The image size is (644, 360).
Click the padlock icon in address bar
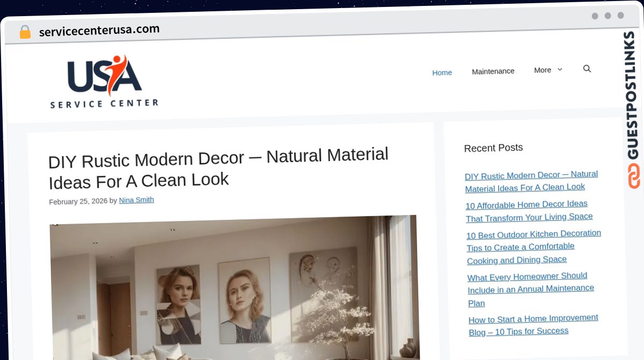click(25, 32)
